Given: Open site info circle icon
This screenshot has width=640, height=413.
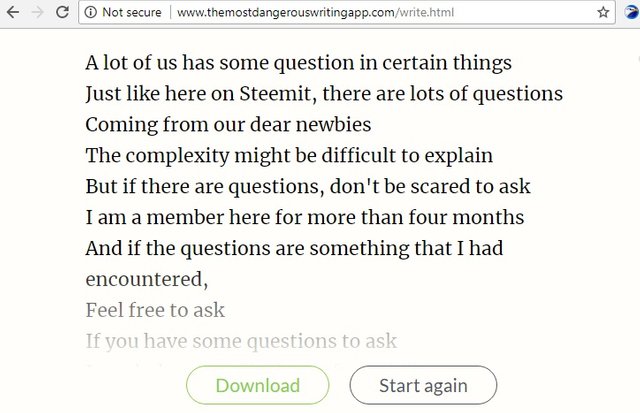Looking at the screenshot, I should click(90, 13).
